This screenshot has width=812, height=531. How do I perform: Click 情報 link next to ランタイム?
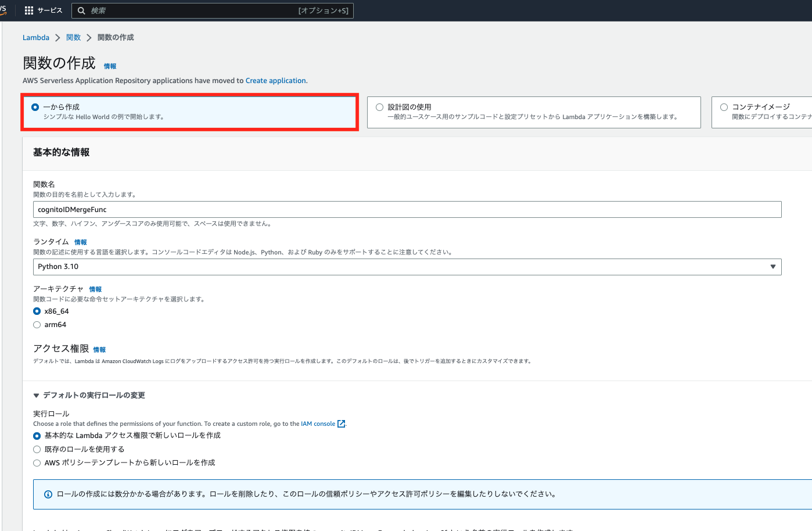click(x=81, y=242)
